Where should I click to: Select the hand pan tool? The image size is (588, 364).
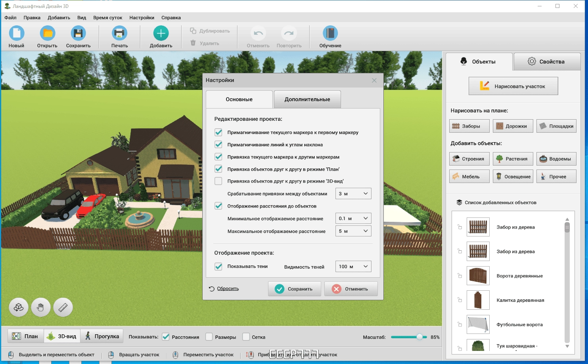[x=41, y=307]
